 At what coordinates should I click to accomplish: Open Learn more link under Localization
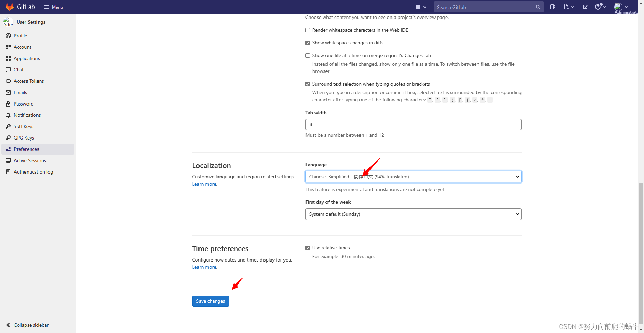point(204,184)
